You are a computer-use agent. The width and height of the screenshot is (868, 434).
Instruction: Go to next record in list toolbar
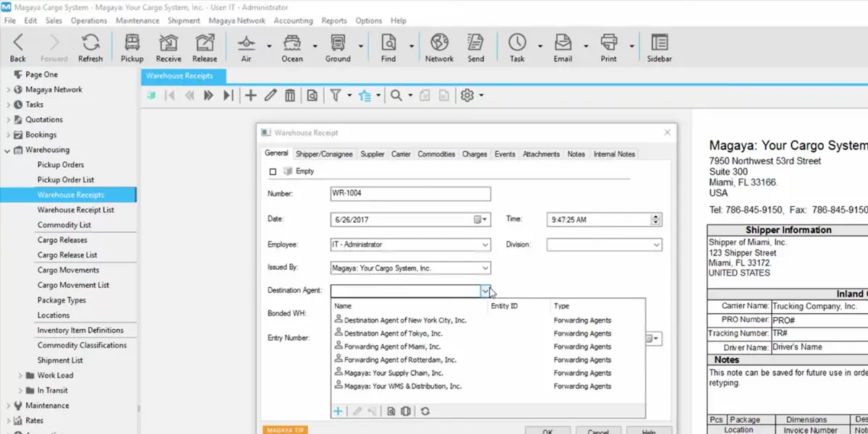[208, 95]
